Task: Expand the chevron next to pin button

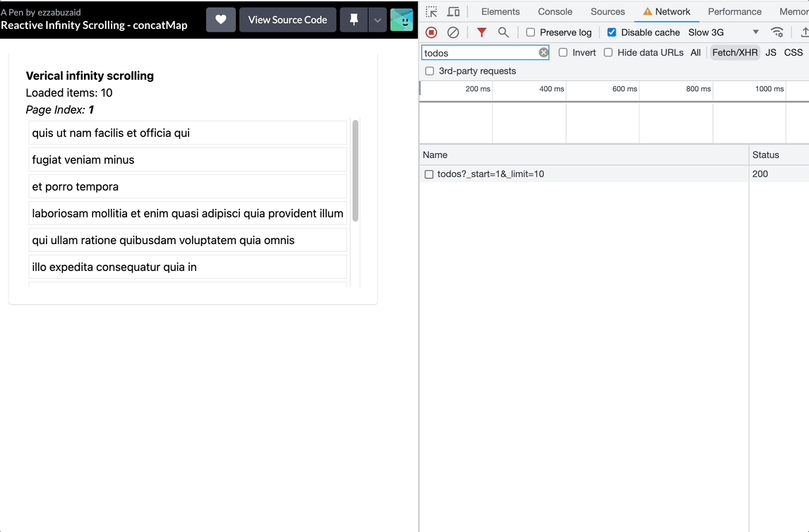Action: [x=378, y=20]
